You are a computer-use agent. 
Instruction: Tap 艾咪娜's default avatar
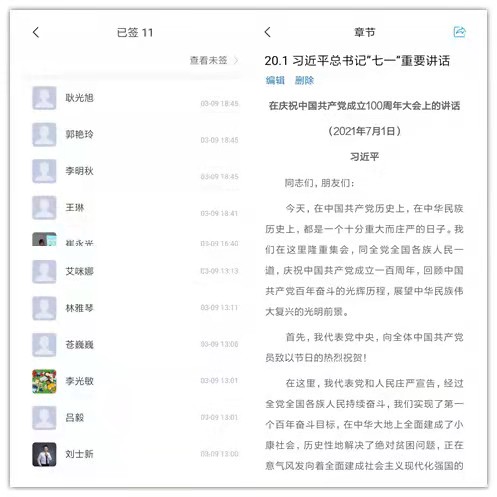point(44,271)
